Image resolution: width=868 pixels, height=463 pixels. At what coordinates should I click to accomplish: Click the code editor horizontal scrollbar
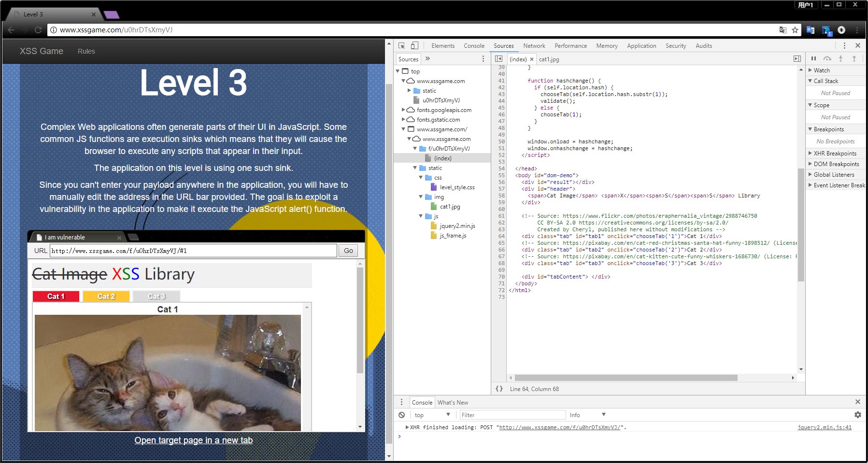coord(626,378)
